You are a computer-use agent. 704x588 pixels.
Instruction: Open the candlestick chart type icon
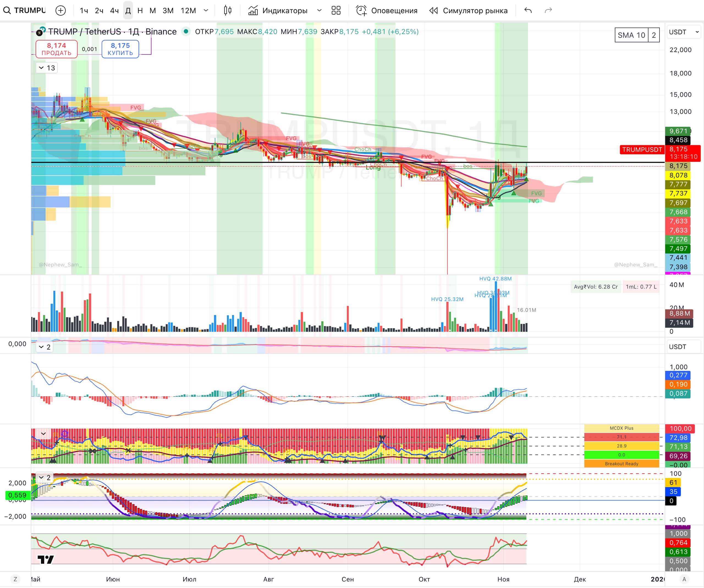click(x=228, y=10)
